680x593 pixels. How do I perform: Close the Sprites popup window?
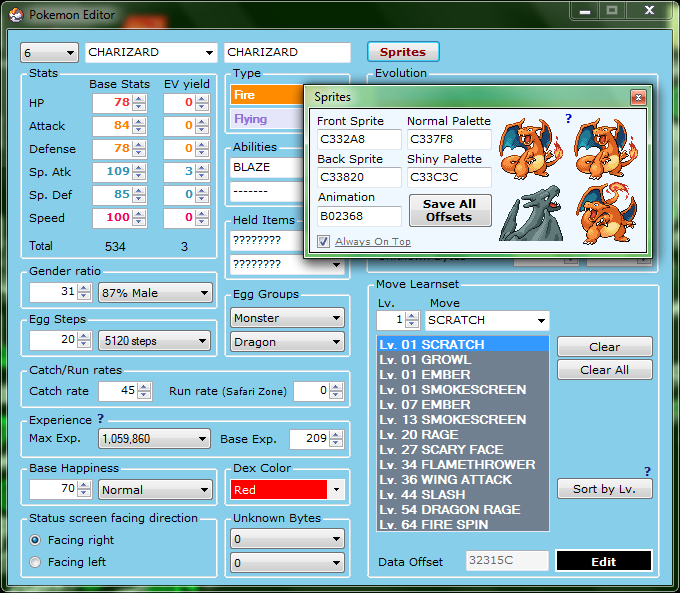pyautogui.click(x=637, y=97)
